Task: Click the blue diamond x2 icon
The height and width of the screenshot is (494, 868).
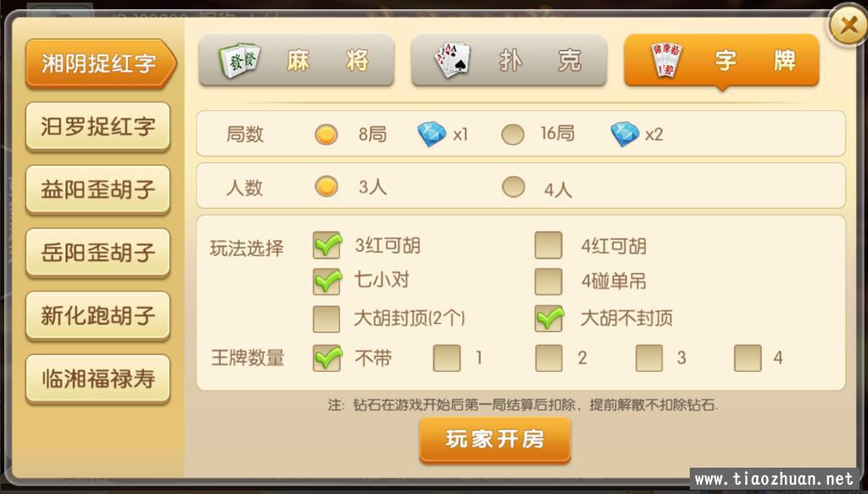Action: [625, 134]
